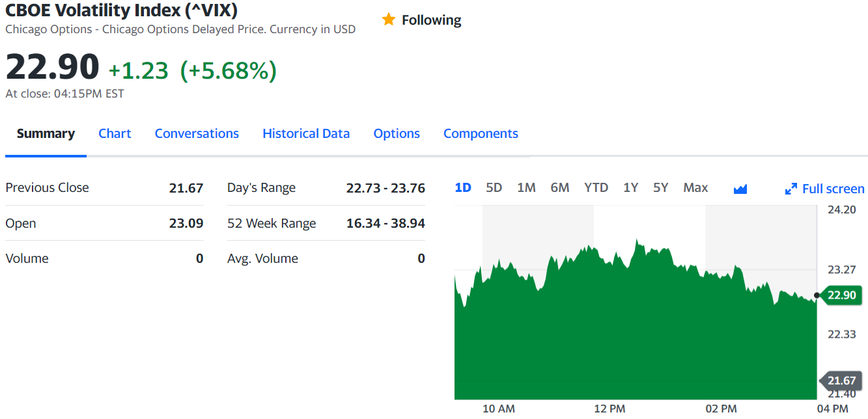868x419 pixels.
Task: Select the 6M chart range
Action: [560, 187]
